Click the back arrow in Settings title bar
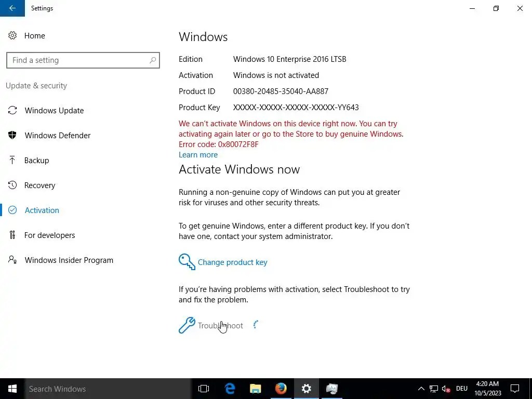Viewport: 532px width, 399px height. (x=12, y=8)
